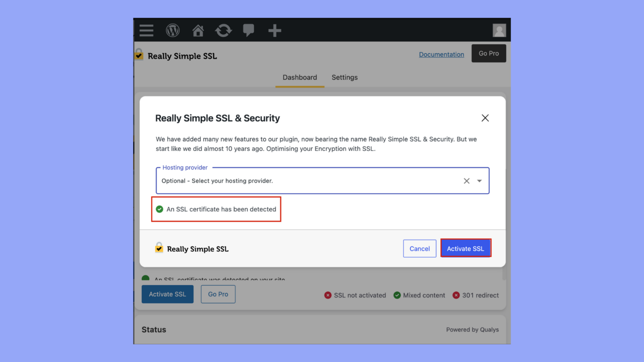644x362 pixels.
Task: Open the hamburger menu in admin bar
Action: pyautogui.click(x=147, y=30)
